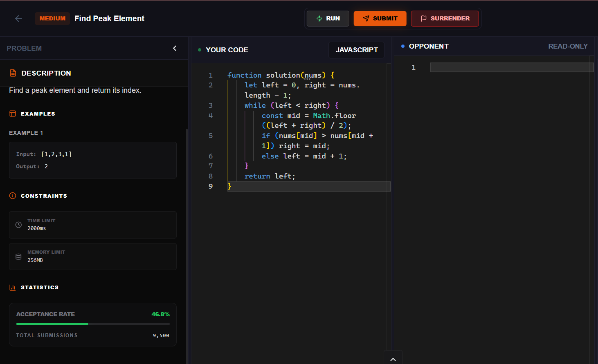The image size is (598, 364).
Task: Click the '9,500' total submissions value
Action: point(161,335)
